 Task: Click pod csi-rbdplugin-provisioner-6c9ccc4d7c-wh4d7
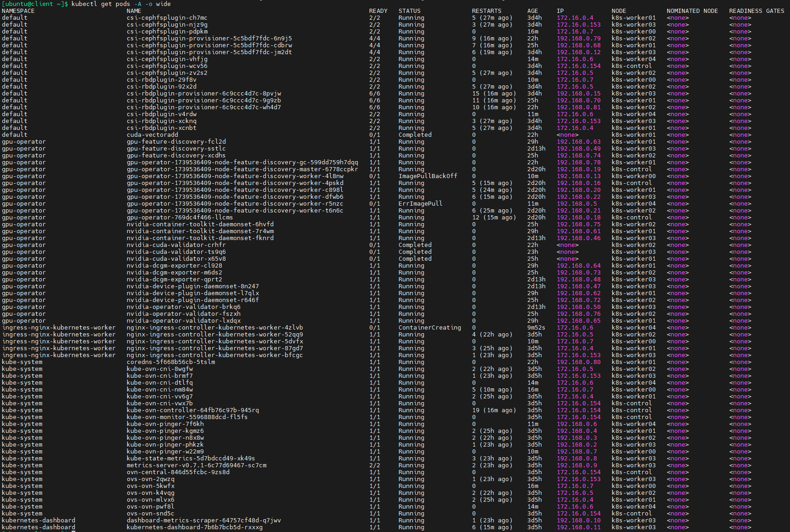click(x=203, y=107)
